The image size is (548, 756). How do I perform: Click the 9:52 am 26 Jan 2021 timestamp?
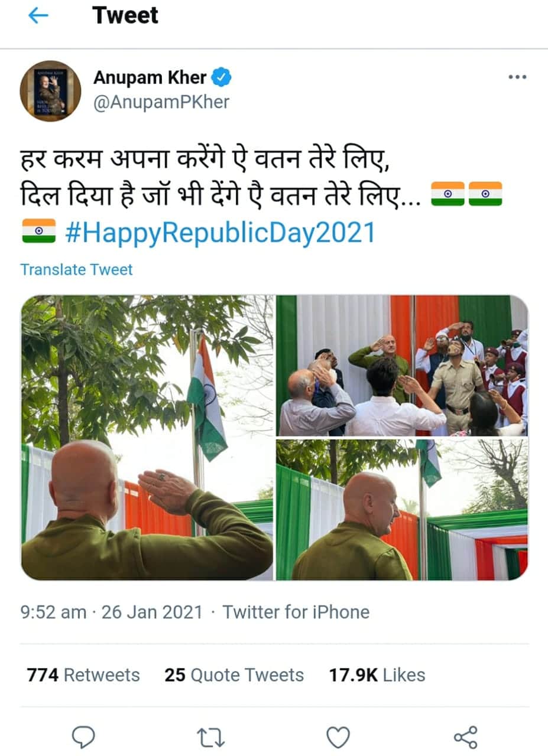coord(112,612)
